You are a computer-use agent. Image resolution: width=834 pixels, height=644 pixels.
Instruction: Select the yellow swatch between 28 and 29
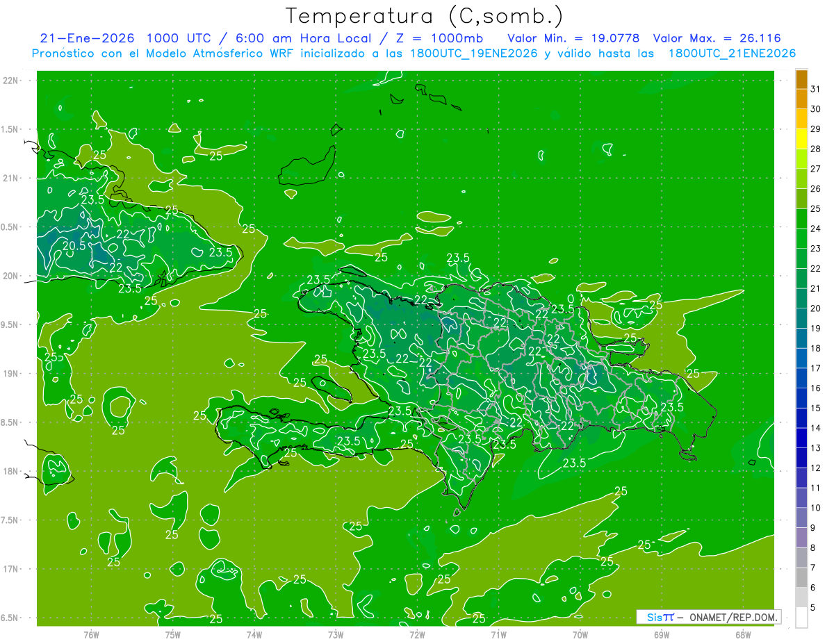tap(801, 139)
